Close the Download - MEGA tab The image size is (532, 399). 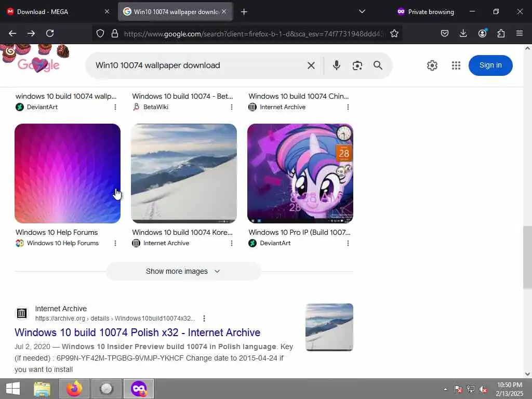[x=107, y=11]
